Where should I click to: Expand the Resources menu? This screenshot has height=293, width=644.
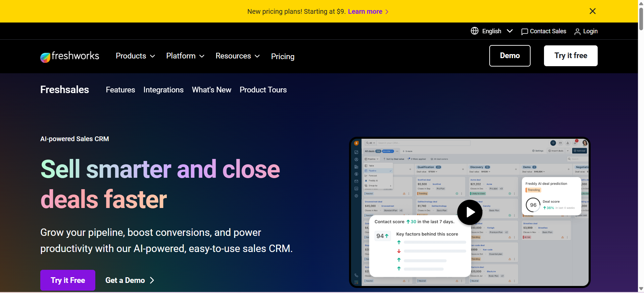(x=237, y=56)
